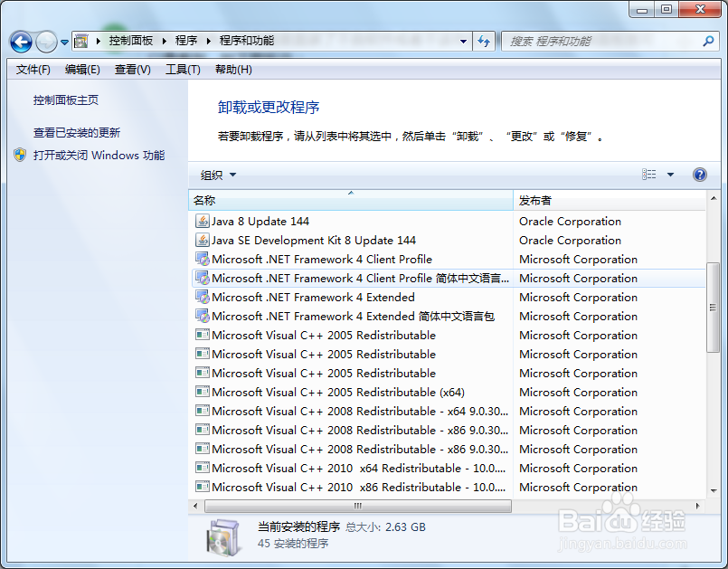The width and height of the screenshot is (728, 569).
Task: Open the 工具(T) menu
Action: 183,70
